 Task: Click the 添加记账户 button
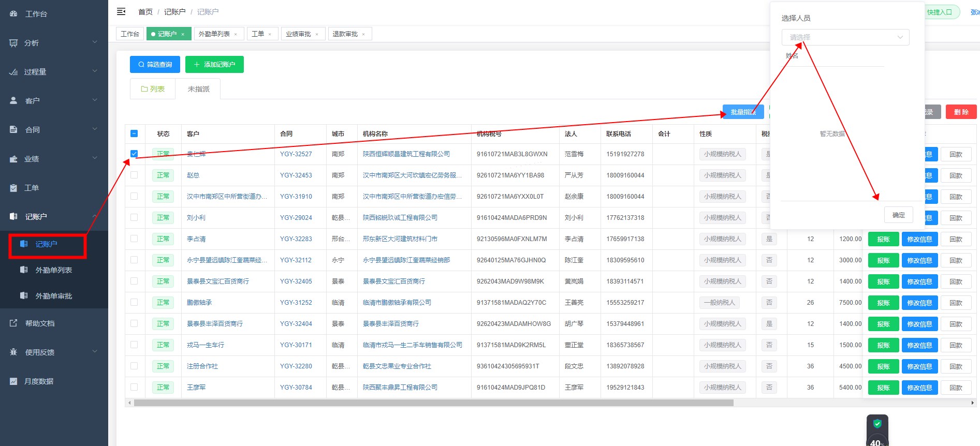pos(214,65)
